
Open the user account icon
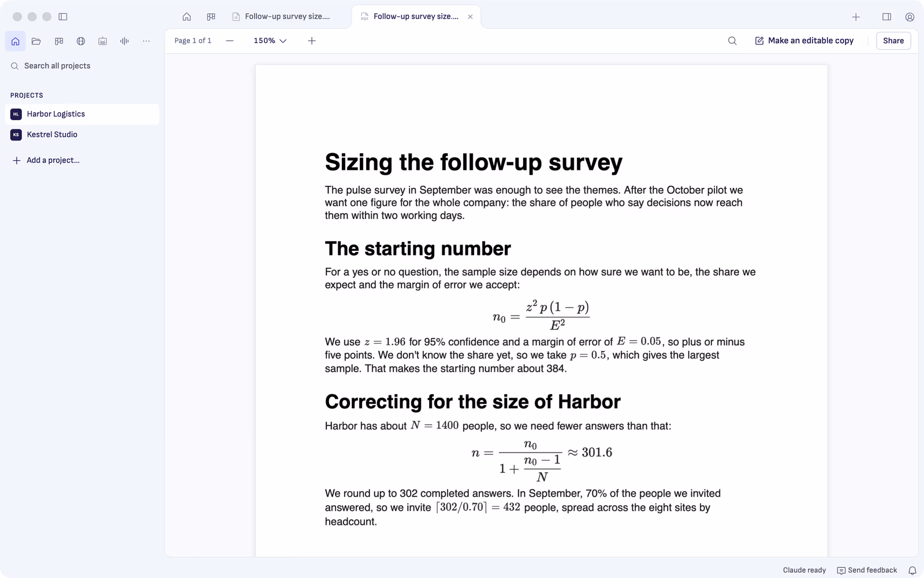pyautogui.click(x=910, y=17)
